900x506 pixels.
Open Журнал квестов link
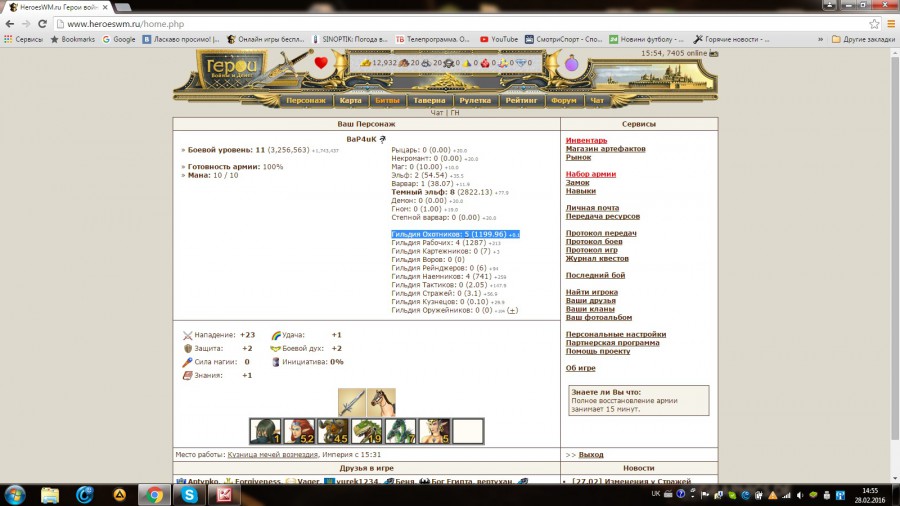pos(597,258)
